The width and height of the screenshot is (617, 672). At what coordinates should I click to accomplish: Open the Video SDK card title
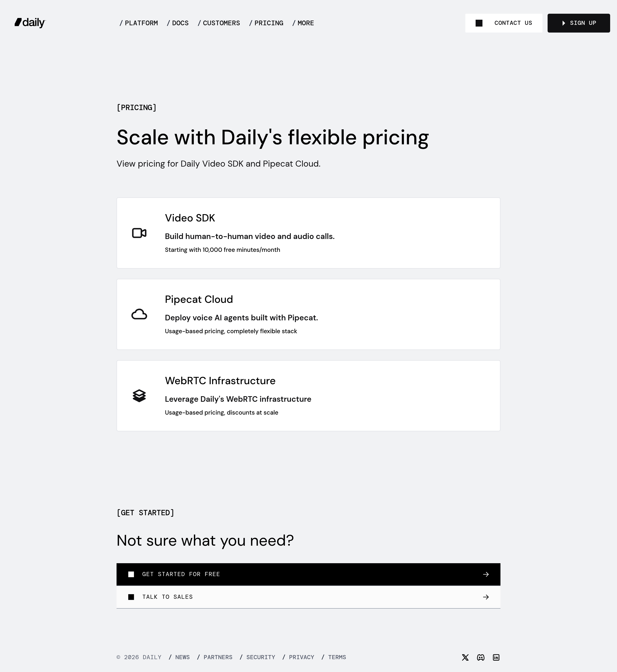click(190, 218)
